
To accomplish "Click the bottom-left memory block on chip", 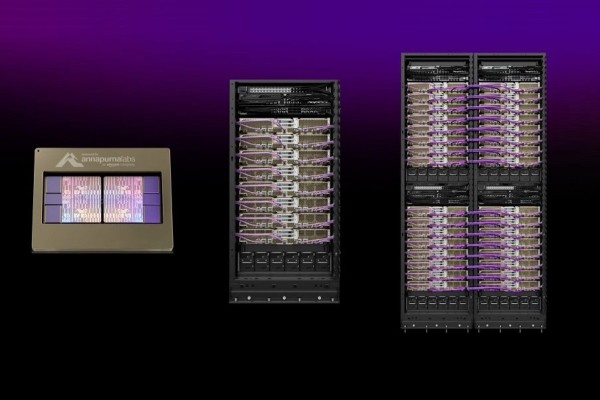I will click(x=53, y=212).
